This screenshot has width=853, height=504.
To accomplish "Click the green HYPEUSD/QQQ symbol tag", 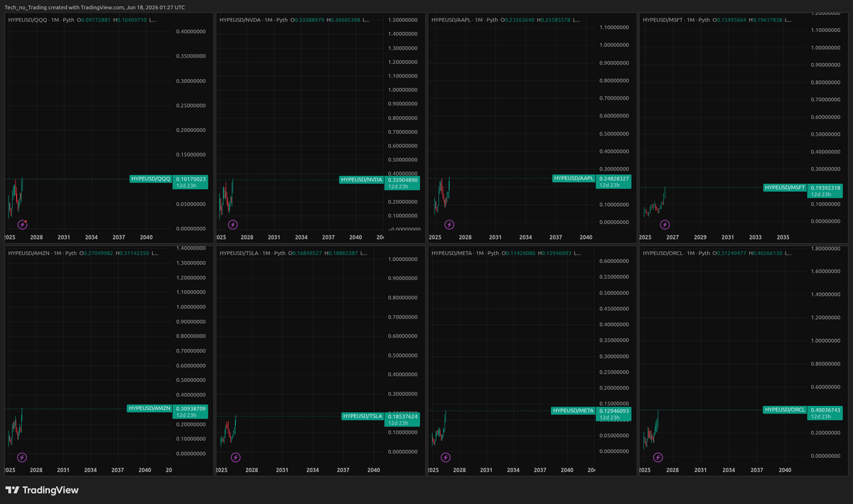I will point(151,179).
